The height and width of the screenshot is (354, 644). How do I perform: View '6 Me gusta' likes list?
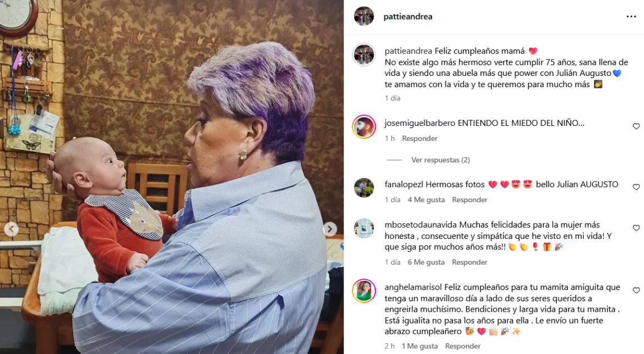pyautogui.click(x=426, y=262)
